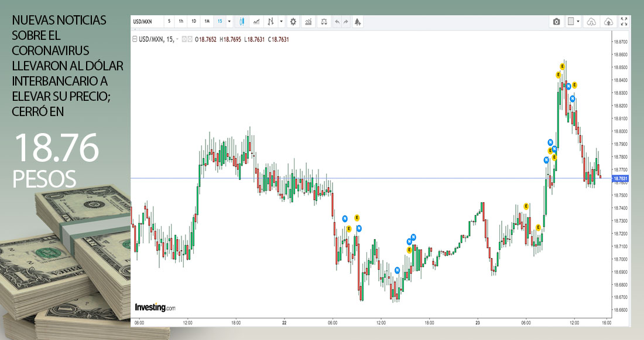Click the Investing.com logo link
The image size is (644, 340).
[155, 307]
